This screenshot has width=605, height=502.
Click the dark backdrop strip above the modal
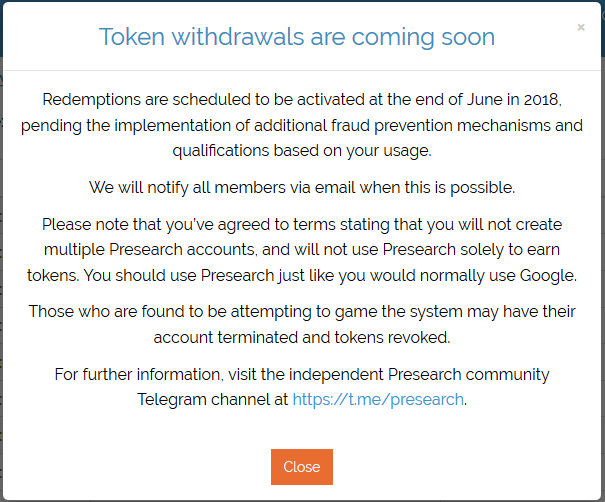(300, 5)
